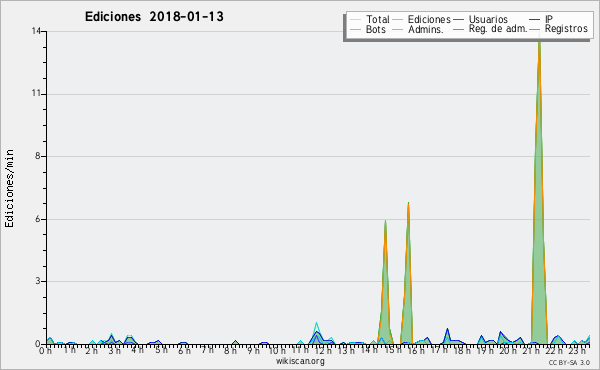This screenshot has height=370, width=600.
Task: Click the '8 h' x-axis label
Action: coord(230,350)
